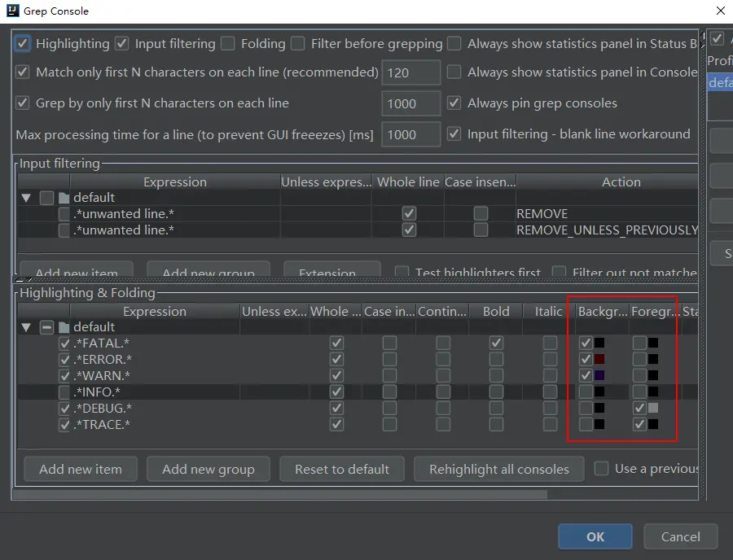Click the match N characters field showing 120
This screenshot has height=560, width=733.
(411, 72)
